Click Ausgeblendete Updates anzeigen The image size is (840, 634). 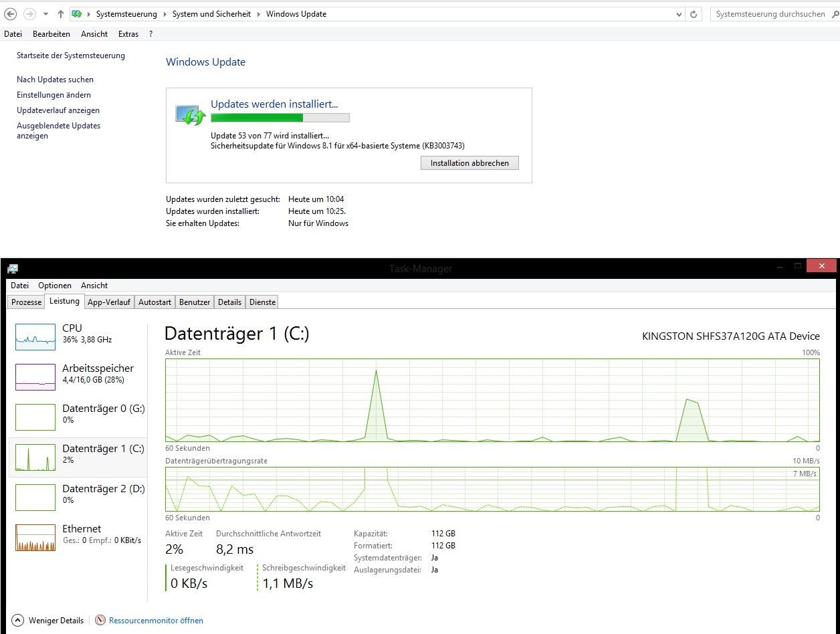click(x=58, y=130)
